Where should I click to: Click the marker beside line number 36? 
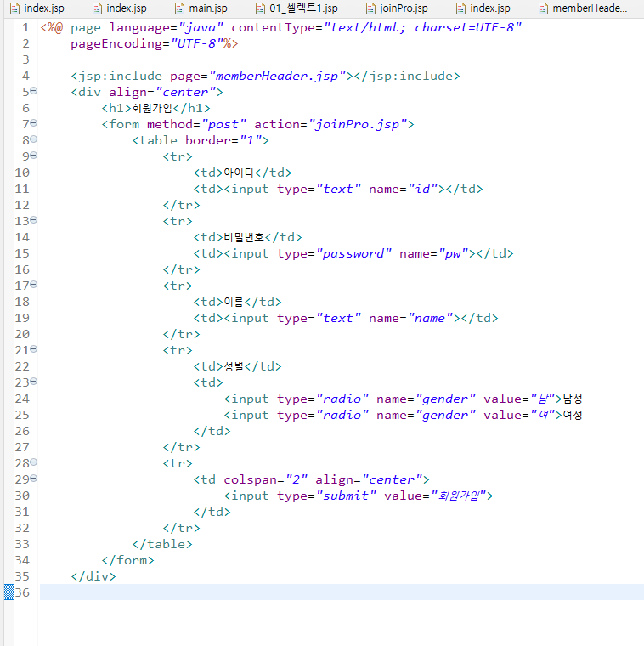(9, 592)
